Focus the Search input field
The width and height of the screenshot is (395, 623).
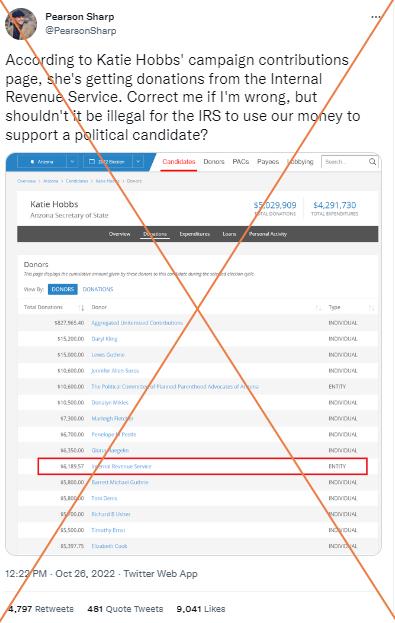pos(345,162)
